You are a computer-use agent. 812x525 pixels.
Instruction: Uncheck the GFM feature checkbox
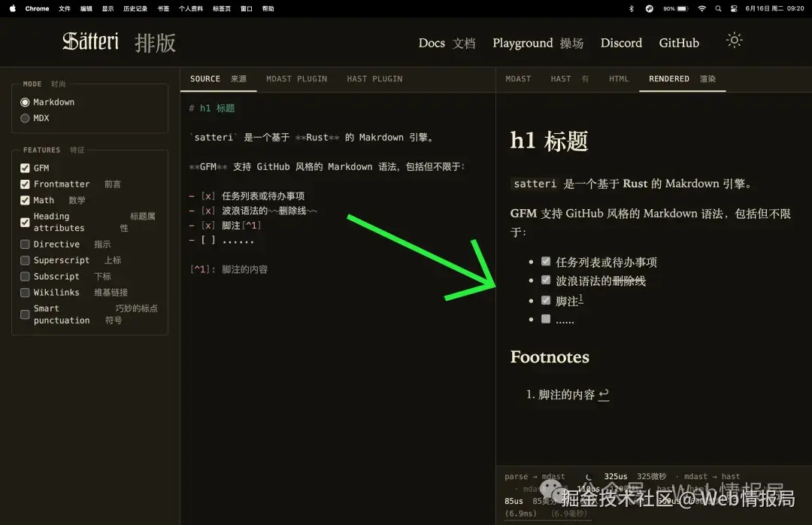coord(25,168)
